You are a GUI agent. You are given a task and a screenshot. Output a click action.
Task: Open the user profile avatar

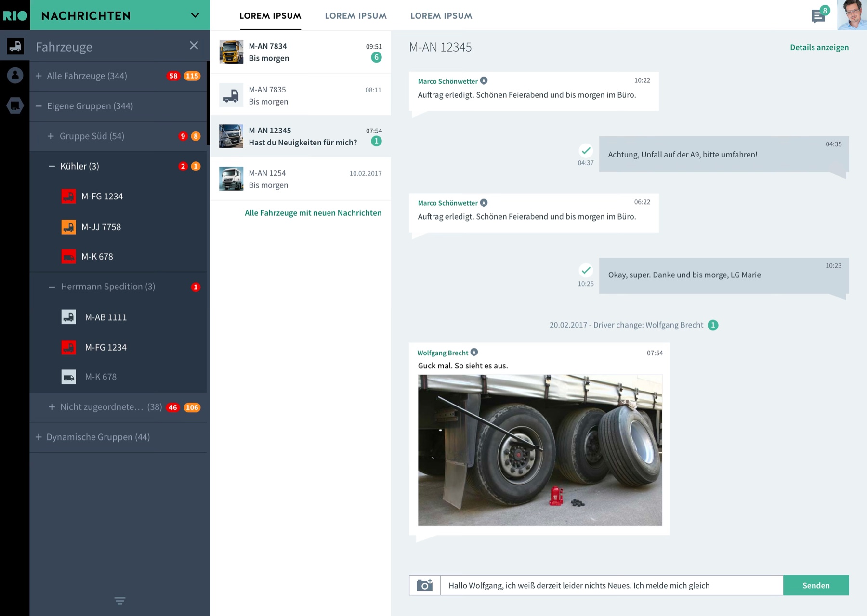(x=852, y=15)
